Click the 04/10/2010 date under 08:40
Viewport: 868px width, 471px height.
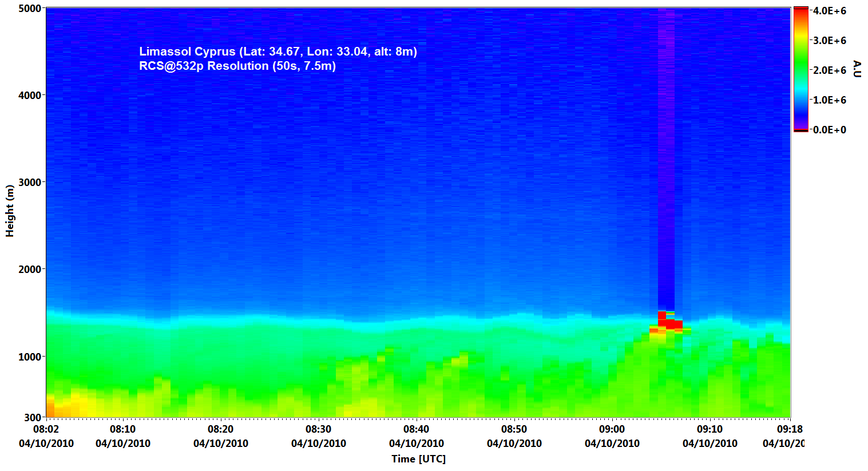(x=416, y=444)
